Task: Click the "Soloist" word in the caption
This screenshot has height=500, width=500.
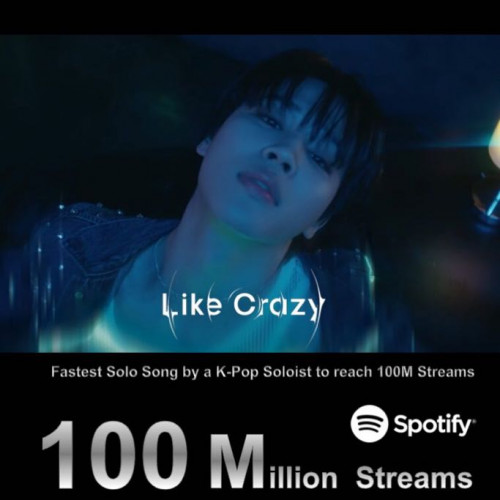Action: click(x=287, y=372)
